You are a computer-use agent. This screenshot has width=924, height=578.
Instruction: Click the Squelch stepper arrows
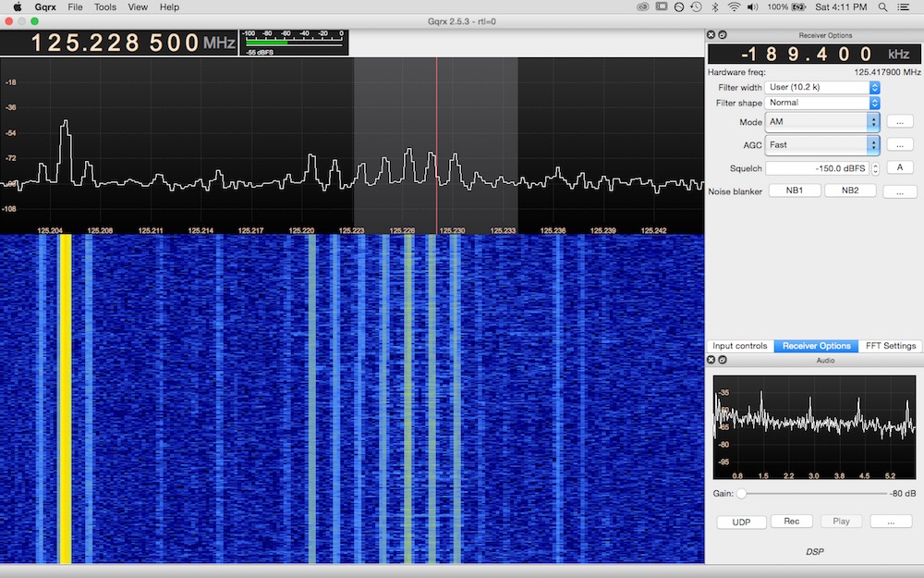pyautogui.click(x=876, y=168)
